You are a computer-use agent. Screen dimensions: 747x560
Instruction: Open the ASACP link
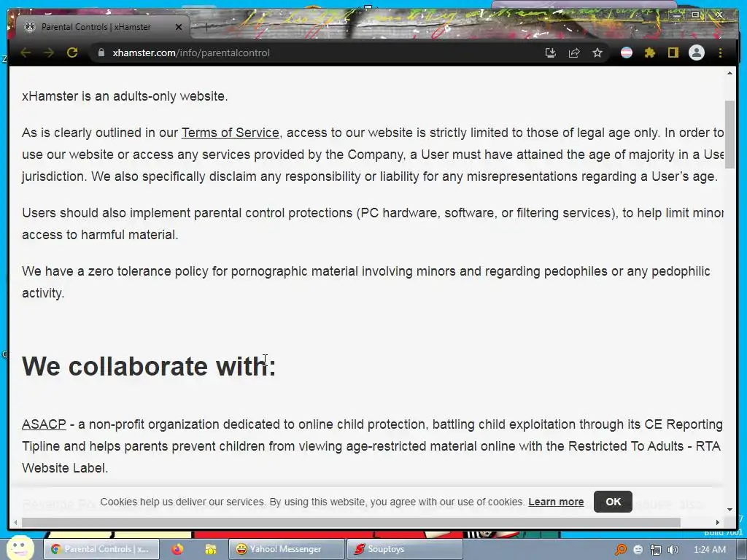[44, 424]
